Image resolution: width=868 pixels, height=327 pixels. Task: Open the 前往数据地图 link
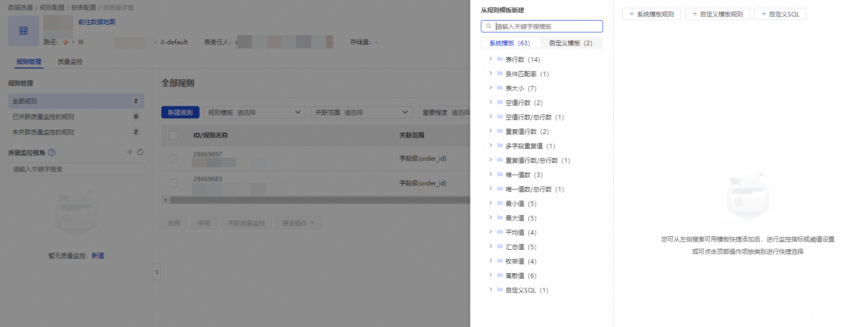click(x=97, y=22)
